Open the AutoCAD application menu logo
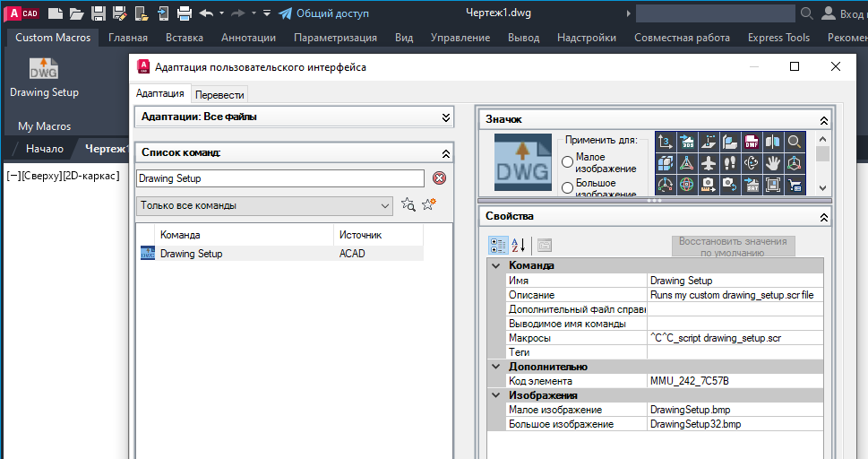 [22, 13]
